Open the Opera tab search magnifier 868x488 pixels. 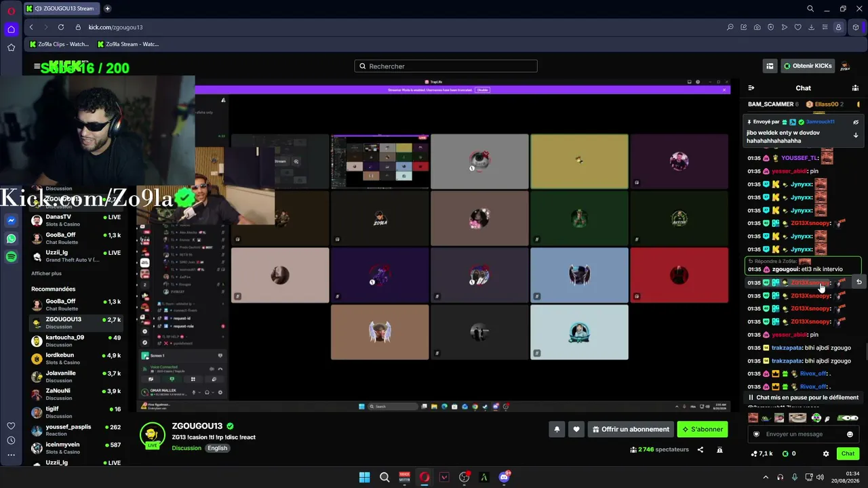(x=810, y=9)
